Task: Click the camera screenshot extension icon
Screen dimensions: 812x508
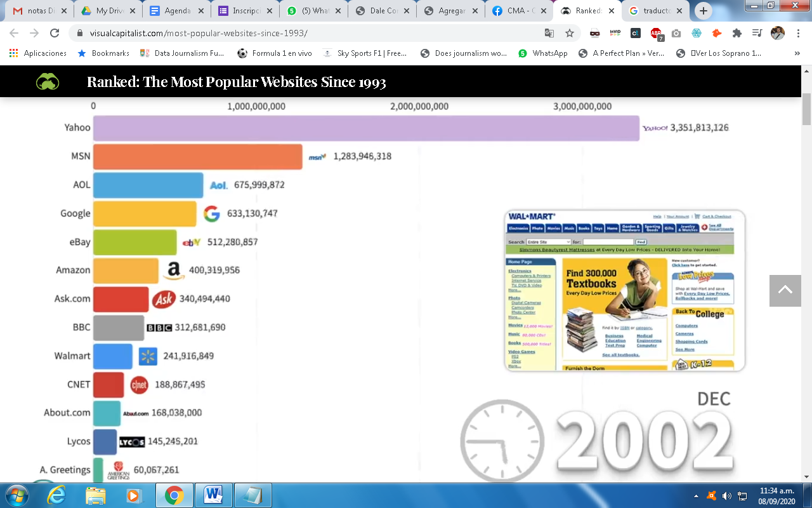Action: point(676,33)
